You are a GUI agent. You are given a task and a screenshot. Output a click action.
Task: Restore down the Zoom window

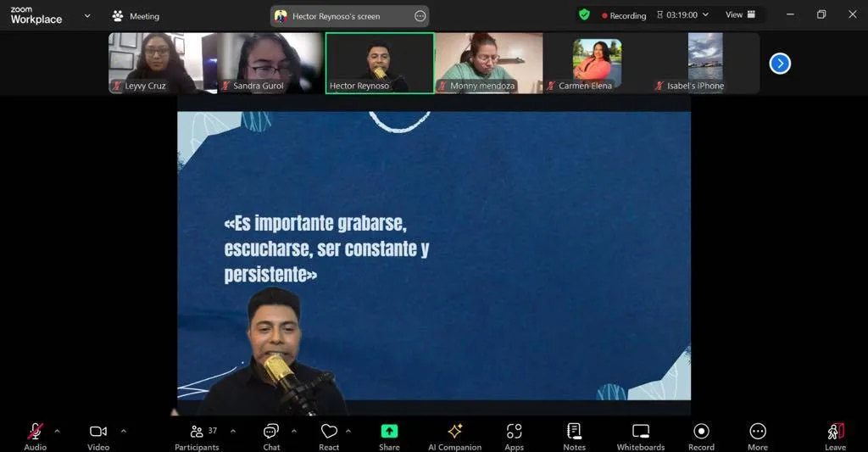(x=821, y=15)
